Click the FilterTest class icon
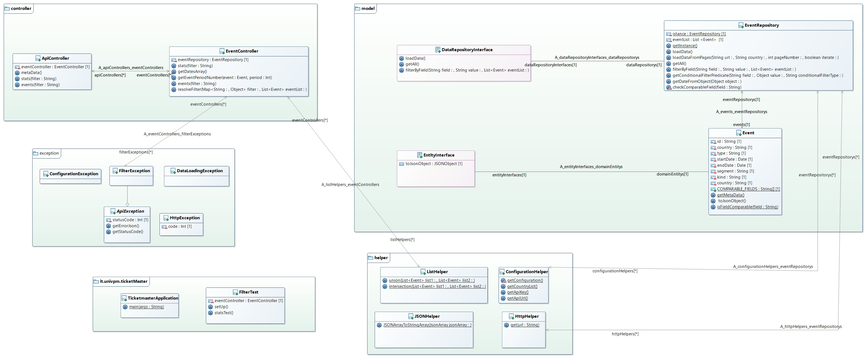 coord(235,292)
